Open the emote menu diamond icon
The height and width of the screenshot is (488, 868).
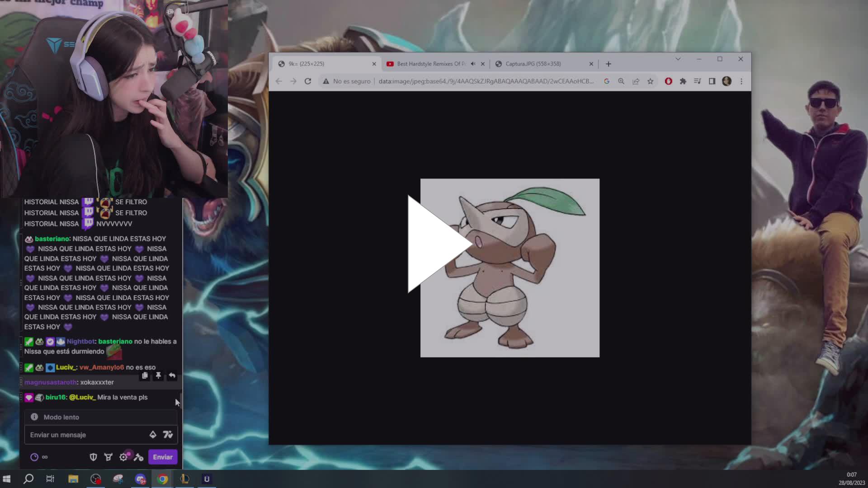tap(152, 434)
